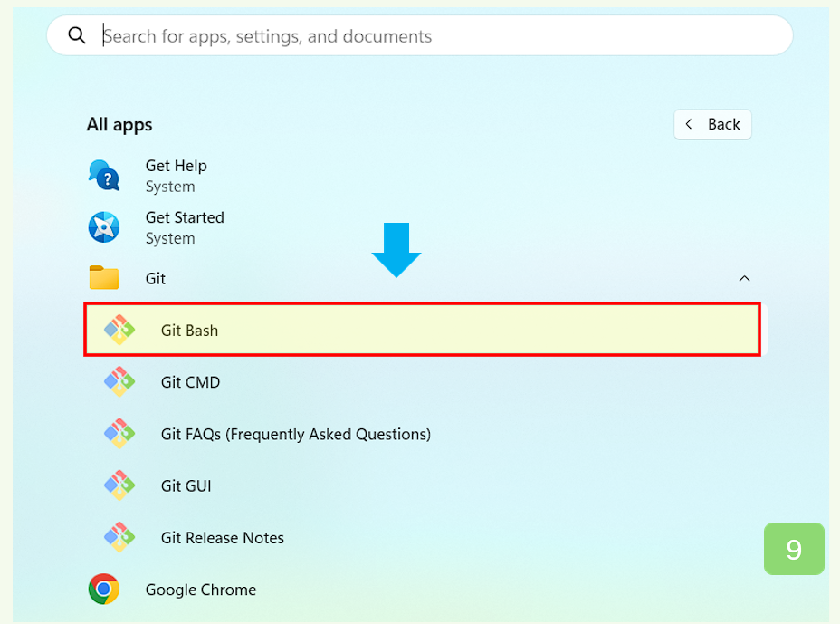This screenshot has height=624, width=840.
Task: Click the Git CMD icon
Action: tap(119, 381)
